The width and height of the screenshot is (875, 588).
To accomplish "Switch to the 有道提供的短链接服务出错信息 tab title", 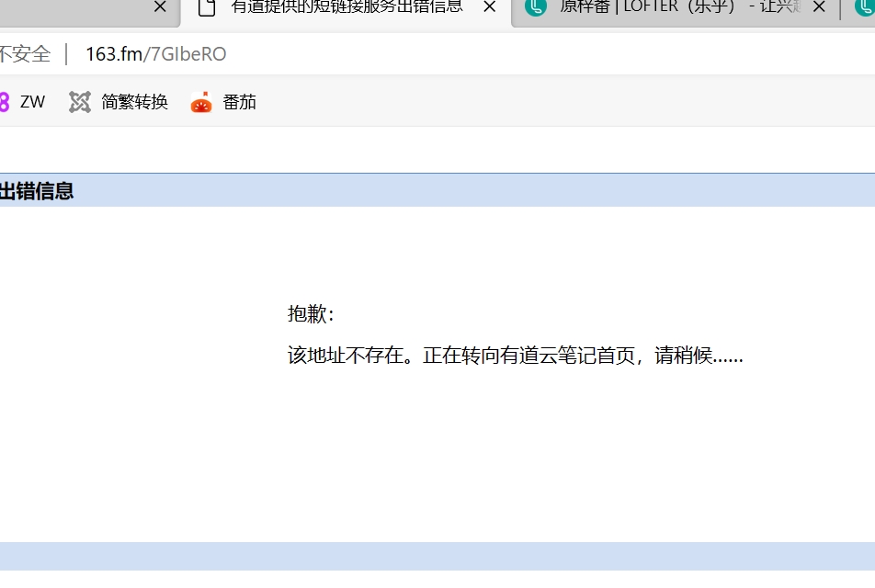I will 347,7.
